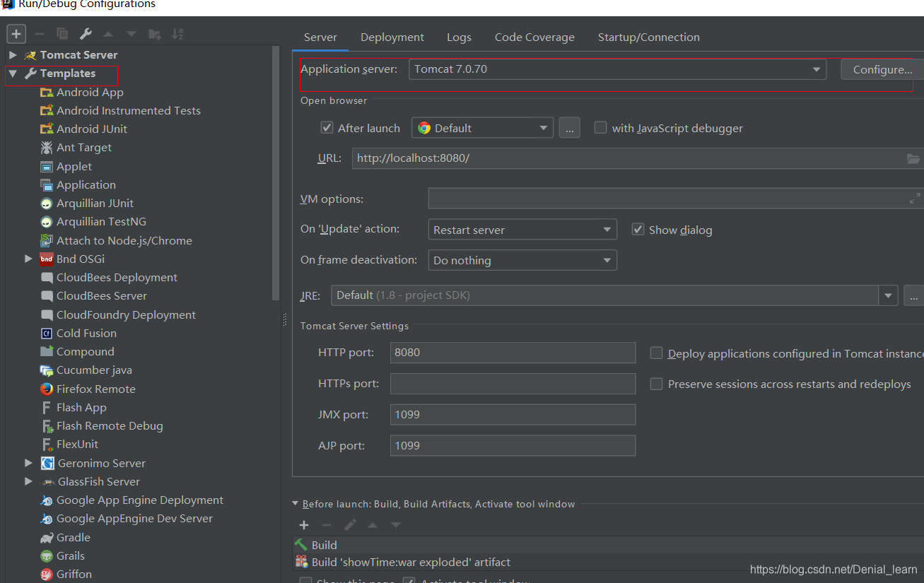The image size is (924, 583).
Task: Open the browser selection Default dropdown
Action: tap(482, 128)
